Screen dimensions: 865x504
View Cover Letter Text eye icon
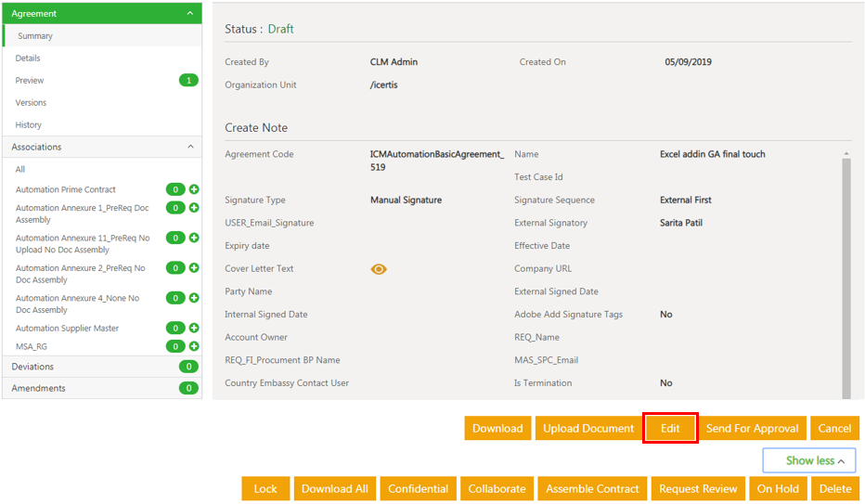coord(379,269)
